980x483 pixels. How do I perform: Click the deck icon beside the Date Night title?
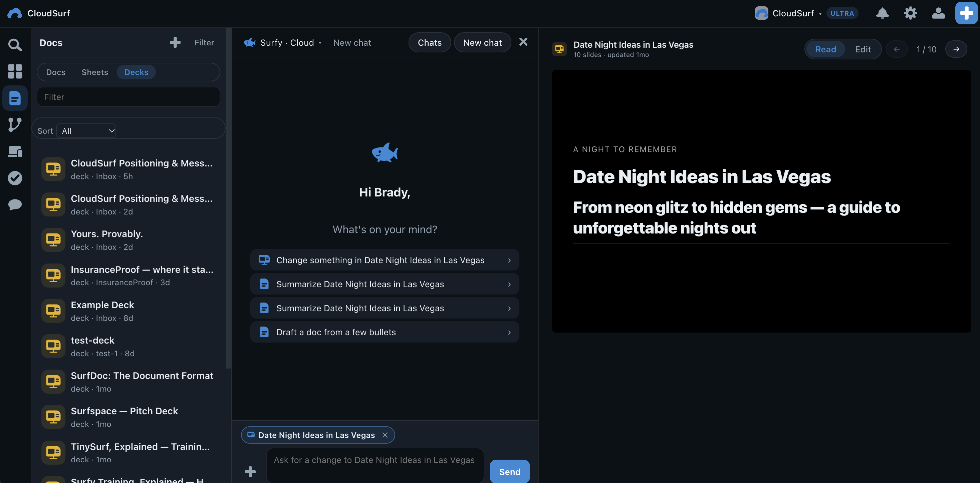559,49
